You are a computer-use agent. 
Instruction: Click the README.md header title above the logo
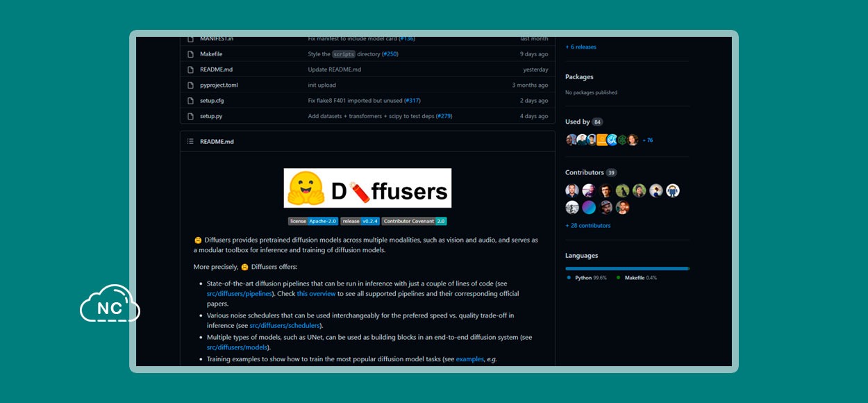click(217, 142)
